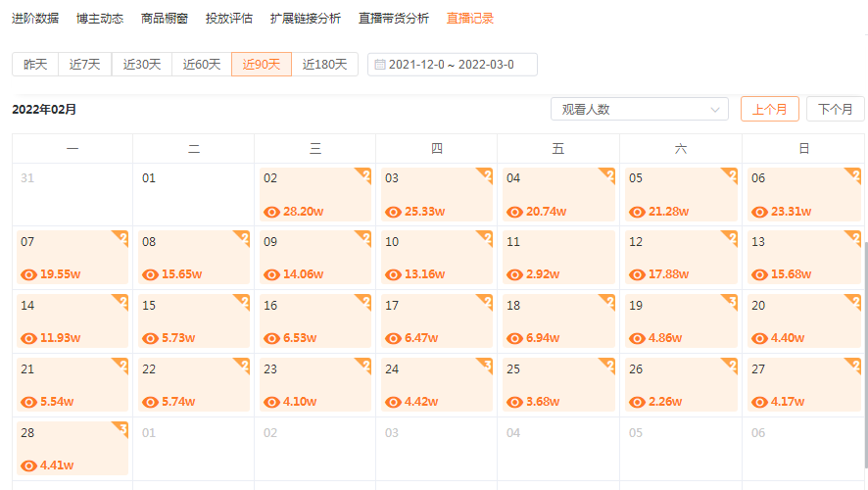Open the 进阶数据 tab

pyautogui.click(x=35, y=19)
